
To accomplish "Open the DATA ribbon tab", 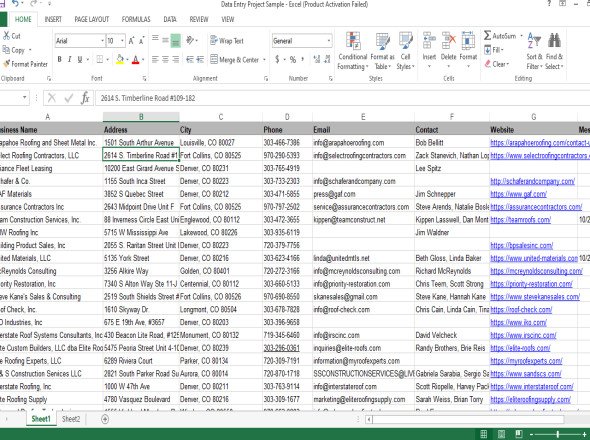I will [x=170, y=20].
